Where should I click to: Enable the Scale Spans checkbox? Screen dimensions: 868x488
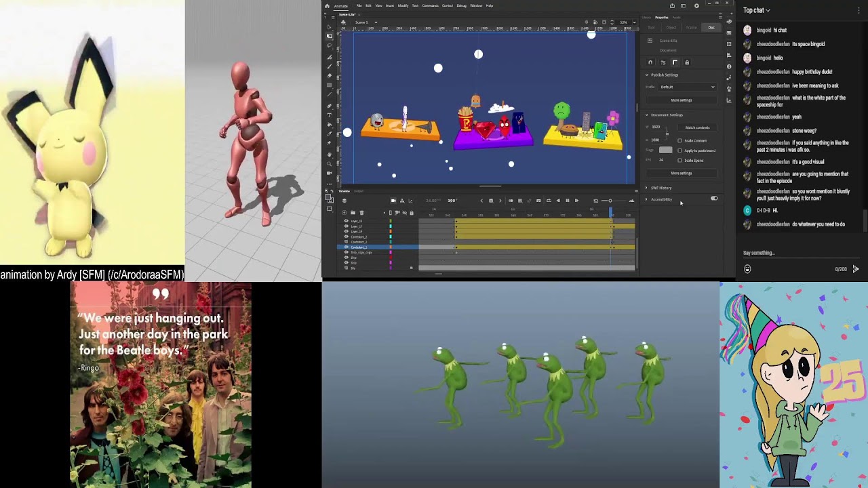(679, 161)
